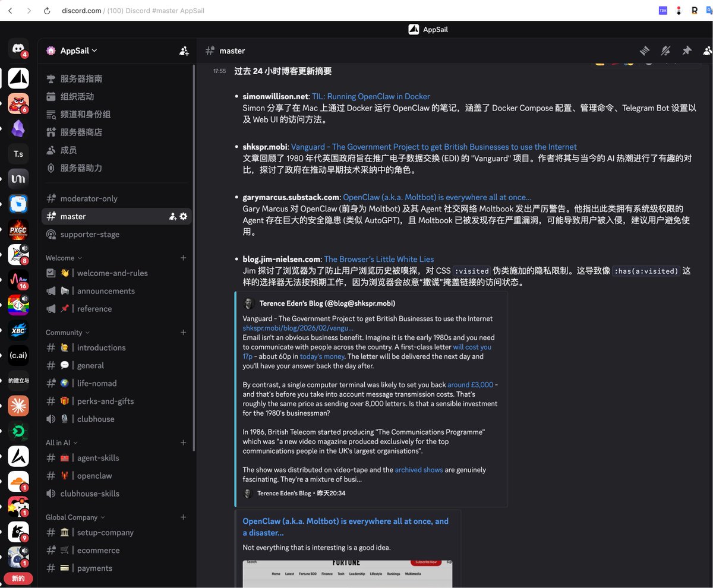
Task: Add a channel to Global Company category
Action: coord(183,517)
